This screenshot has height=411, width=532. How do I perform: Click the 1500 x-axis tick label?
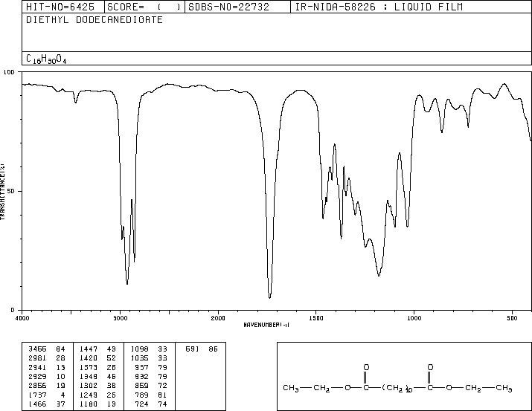click(x=316, y=318)
